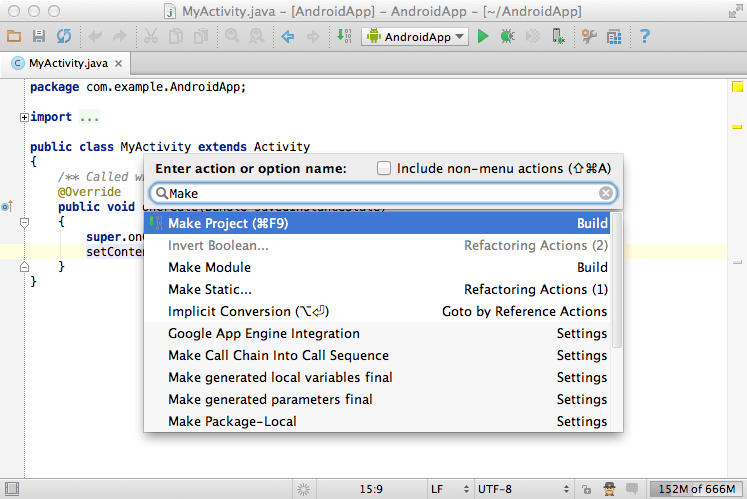The height and width of the screenshot is (499, 747).
Task: Paste from clipboard with toolbar icon
Action: tap(201, 36)
